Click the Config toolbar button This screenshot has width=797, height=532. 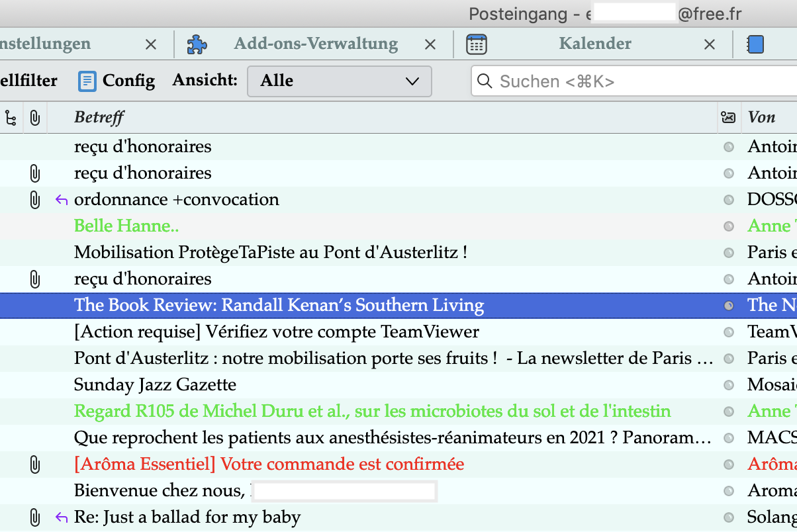click(x=117, y=81)
